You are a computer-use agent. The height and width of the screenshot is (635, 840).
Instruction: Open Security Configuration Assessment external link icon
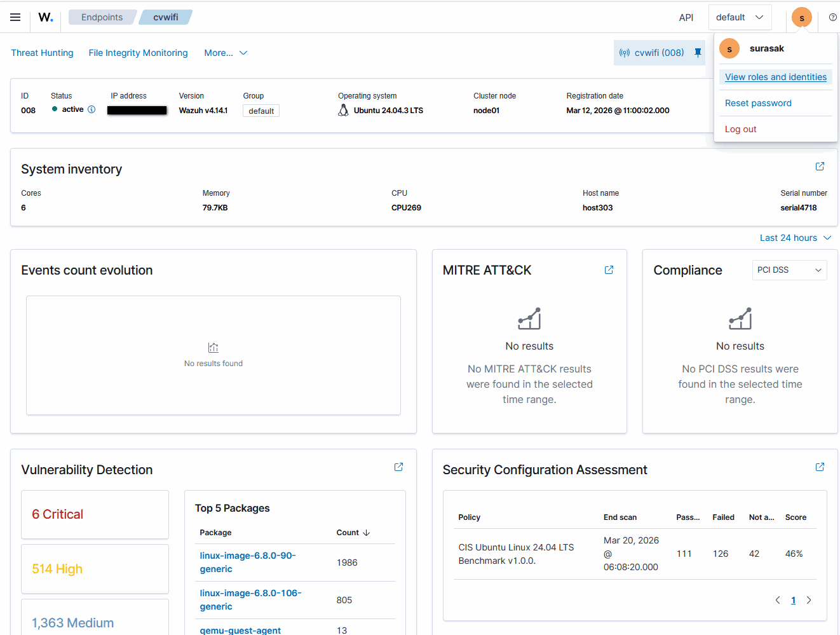pos(820,467)
